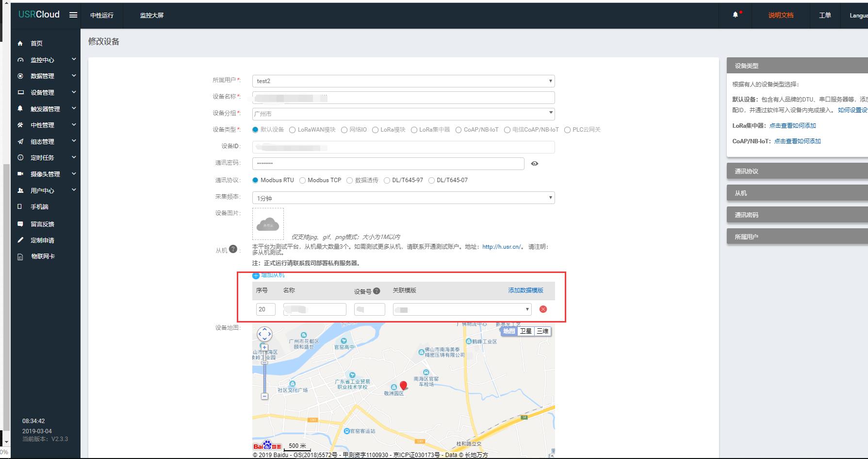The image size is (868, 459).
Task: Adjust the map zoom slider track
Action: (x=264, y=372)
